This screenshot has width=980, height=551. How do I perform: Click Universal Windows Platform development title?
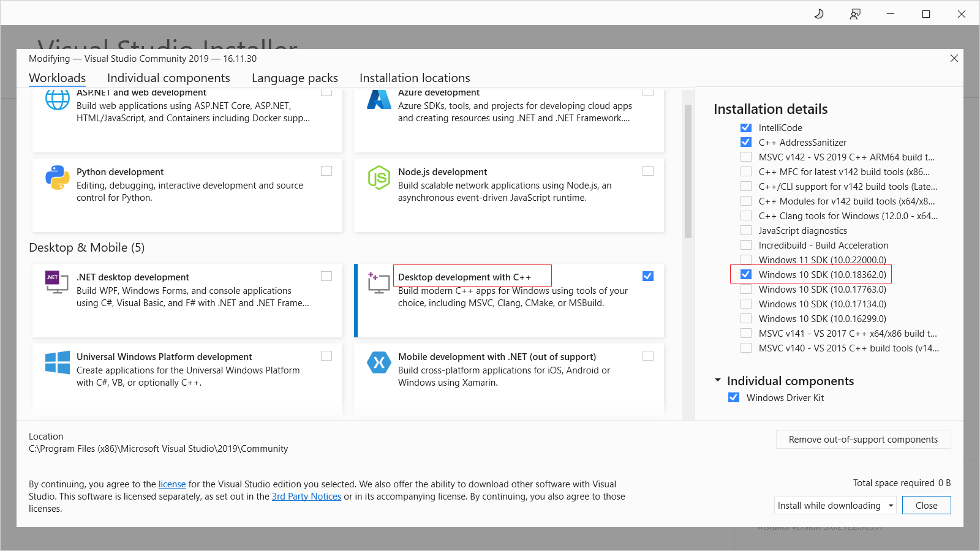pos(164,357)
